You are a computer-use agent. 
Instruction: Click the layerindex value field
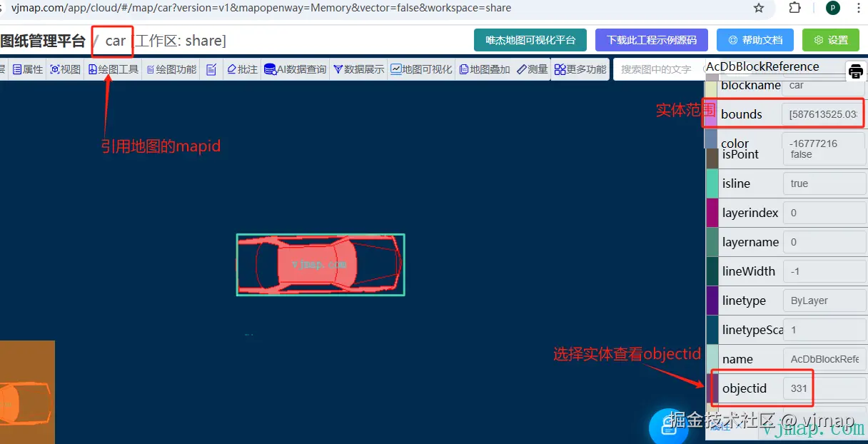824,213
